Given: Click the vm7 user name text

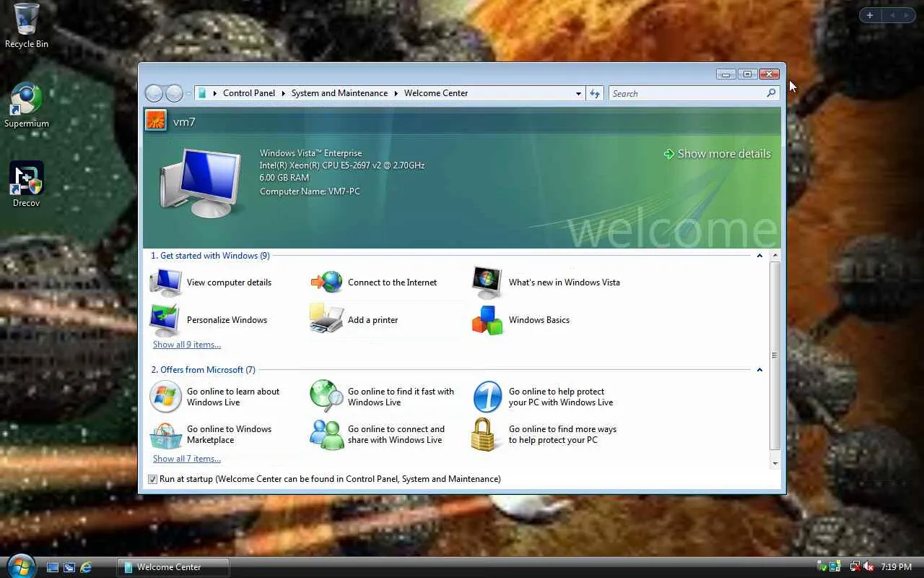Looking at the screenshot, I should coord(184,122).
